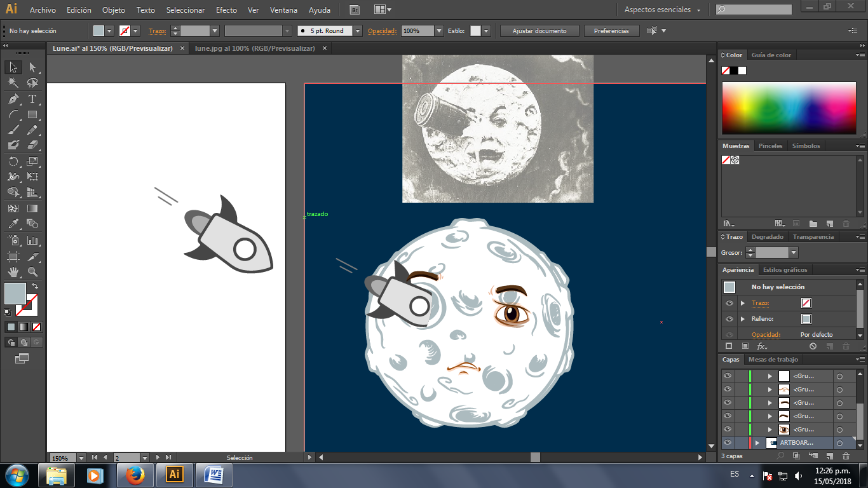
Task: Open the Ventana menu
Action: pyautogui.click(x=283, y=10)
